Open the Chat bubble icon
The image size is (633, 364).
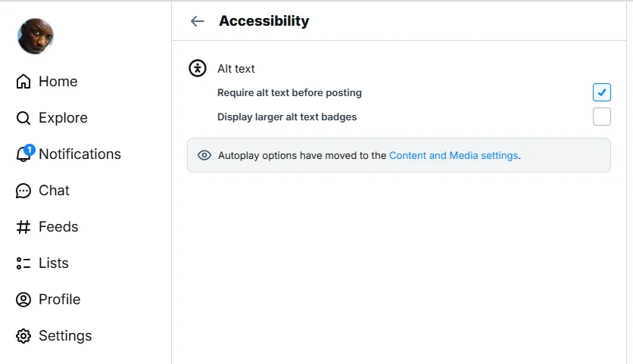(x=23, y=191)
